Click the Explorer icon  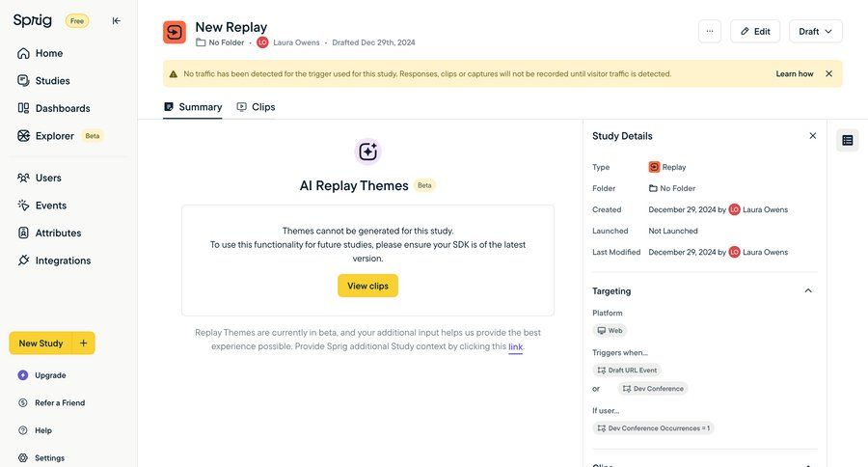[x=23, y=136]
